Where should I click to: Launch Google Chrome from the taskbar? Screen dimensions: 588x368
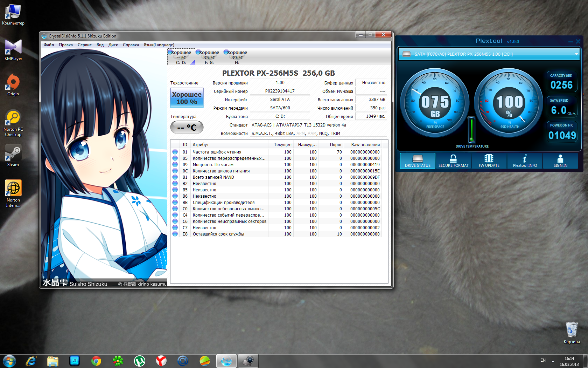pyautogui.click(x=96, y=361)
